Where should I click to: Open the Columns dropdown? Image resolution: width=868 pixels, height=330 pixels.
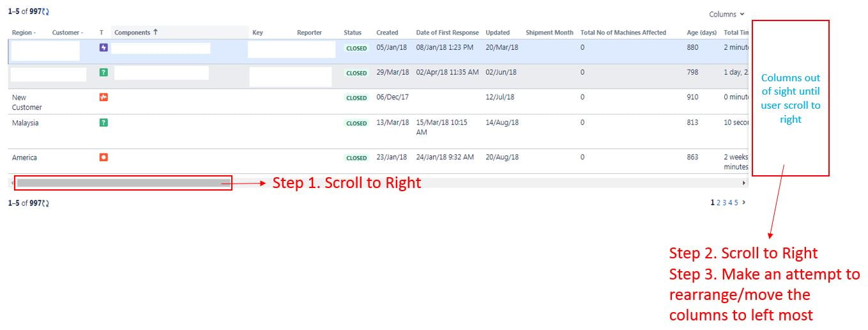pos(727,14)
